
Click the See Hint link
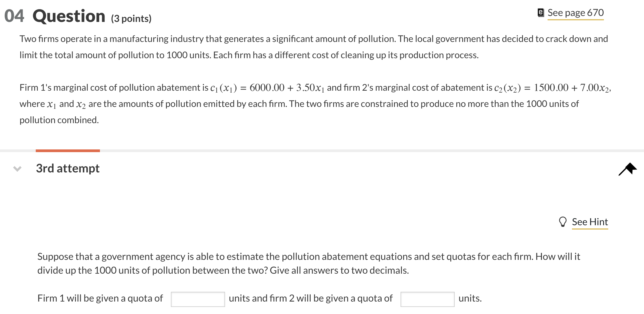coord(590,222)
